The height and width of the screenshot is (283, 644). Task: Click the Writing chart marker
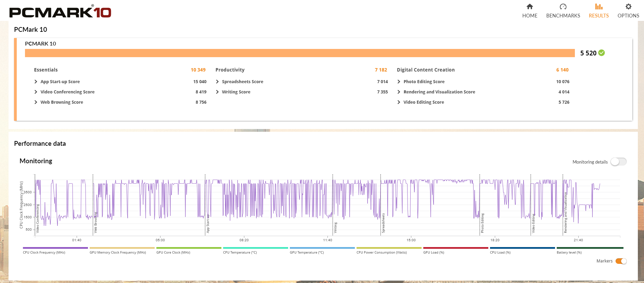tap(335, 228)
